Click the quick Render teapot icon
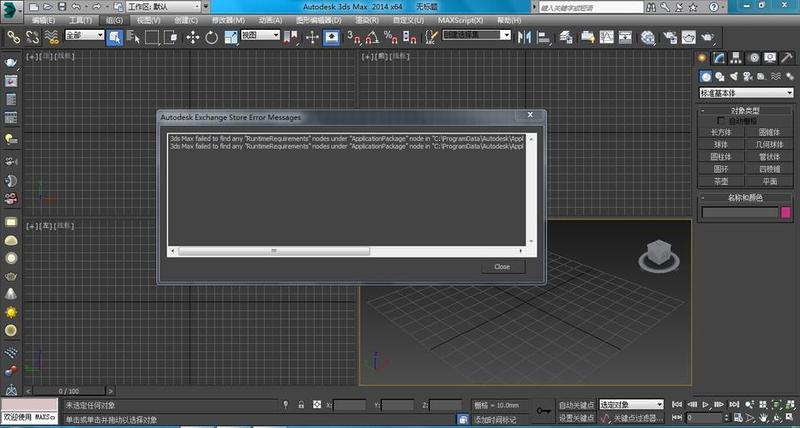The height and width of the screenshot is (428, 800). click(x=708, y=37)
